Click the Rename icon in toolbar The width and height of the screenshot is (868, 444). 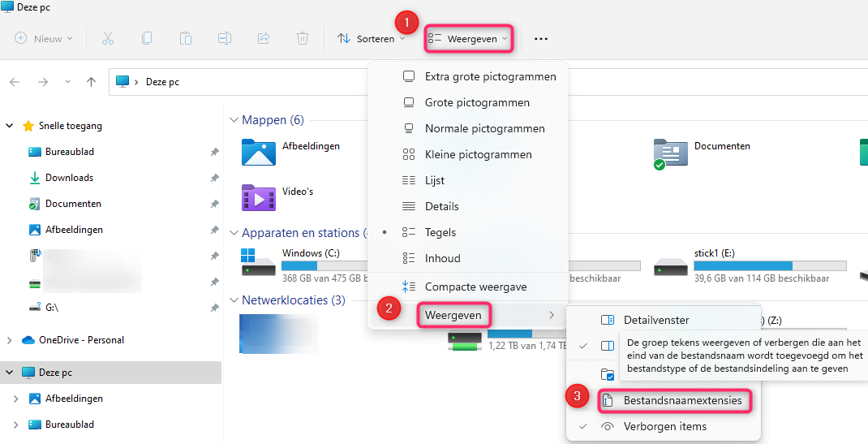click(x=224, y=38)
